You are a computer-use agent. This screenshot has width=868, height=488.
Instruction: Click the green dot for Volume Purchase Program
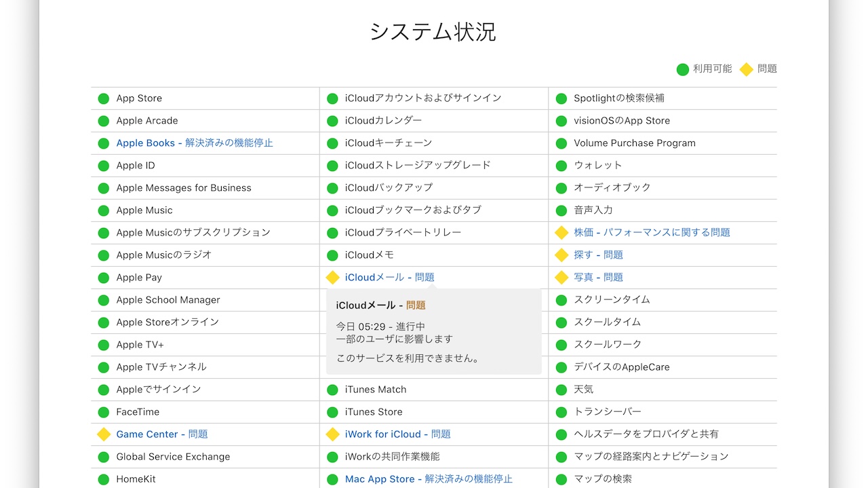pyautogui.click(x=561, y=143)
